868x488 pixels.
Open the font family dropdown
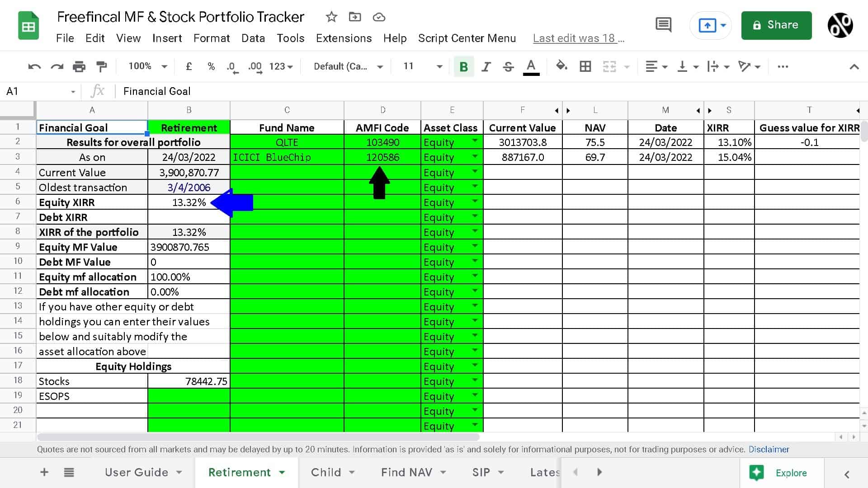[x=348, y=66]
